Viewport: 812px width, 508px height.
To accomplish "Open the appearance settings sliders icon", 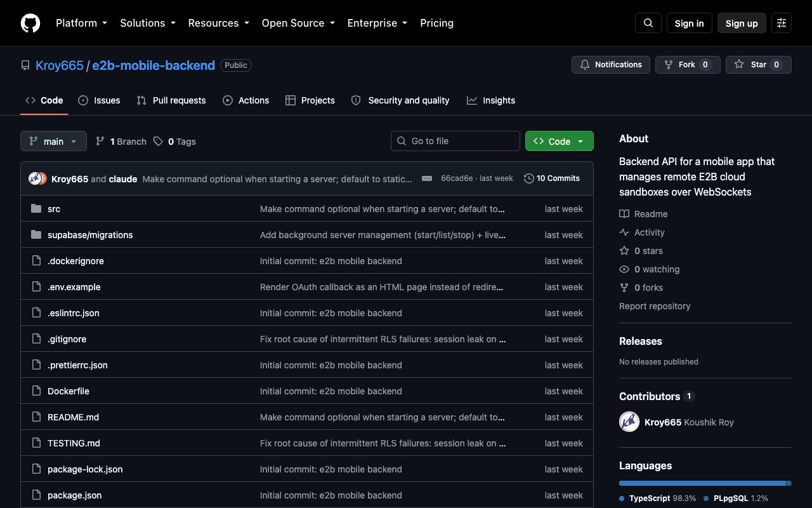I will click(782, 23).
